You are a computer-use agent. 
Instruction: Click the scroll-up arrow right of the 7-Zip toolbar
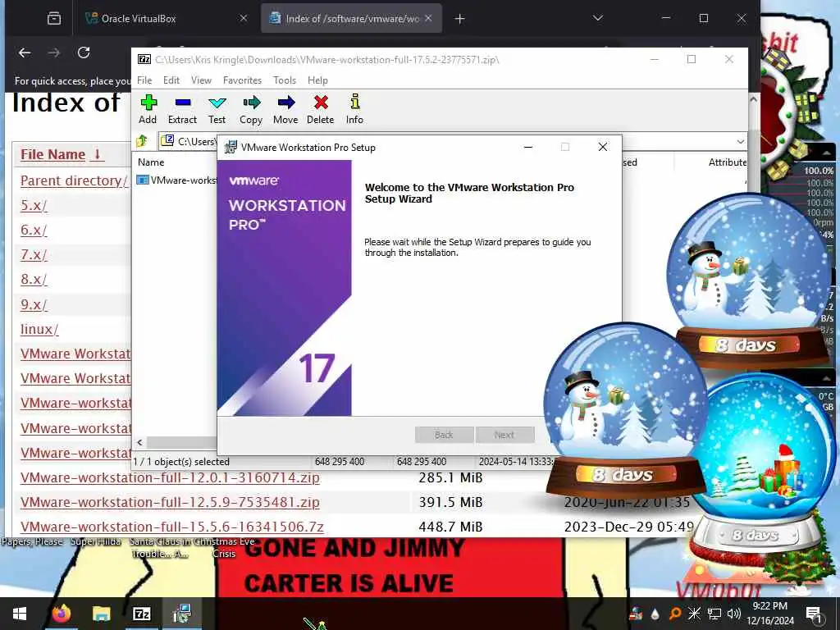click(753, 99)
